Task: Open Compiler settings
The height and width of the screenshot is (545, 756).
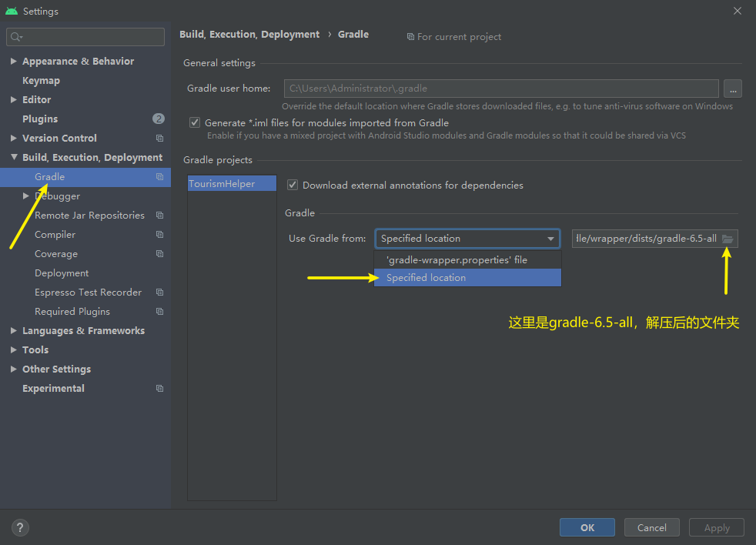Action: tap(55, 235)
